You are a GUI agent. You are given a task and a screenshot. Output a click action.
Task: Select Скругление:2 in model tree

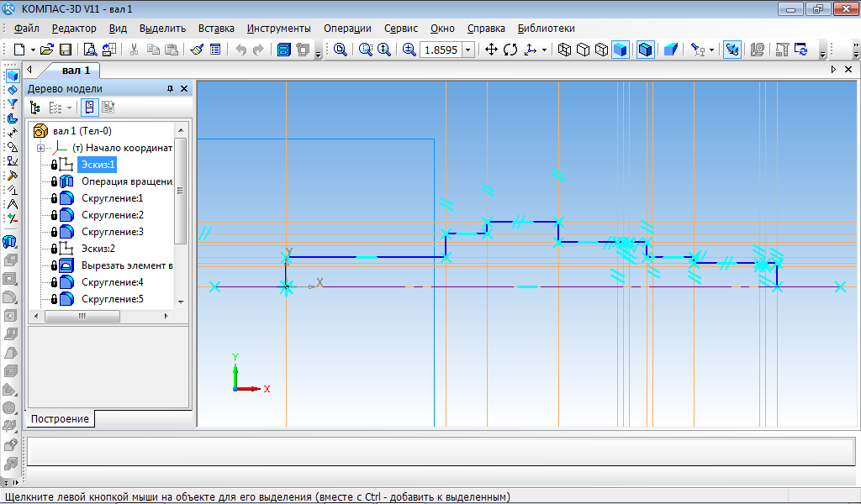113,215
